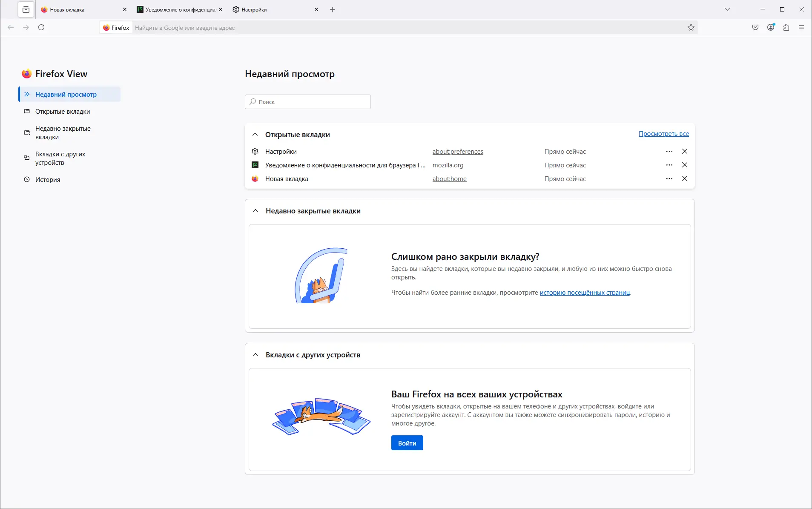The height and width of the screenshot is (509, 812).
Task: Click the Firefox View logo heading
Action: 55,74
